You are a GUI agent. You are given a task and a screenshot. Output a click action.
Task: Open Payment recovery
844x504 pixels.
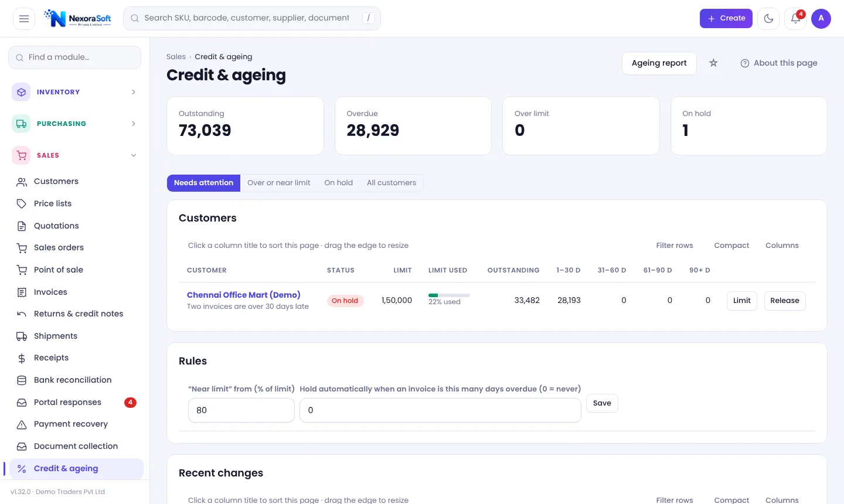pyautogui.click(x=76, y=424)
